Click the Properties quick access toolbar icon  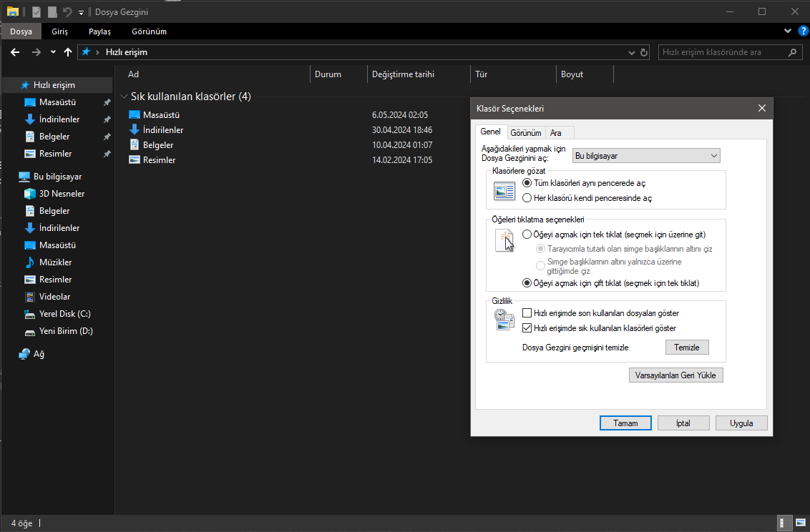click(x=36, y=11)
